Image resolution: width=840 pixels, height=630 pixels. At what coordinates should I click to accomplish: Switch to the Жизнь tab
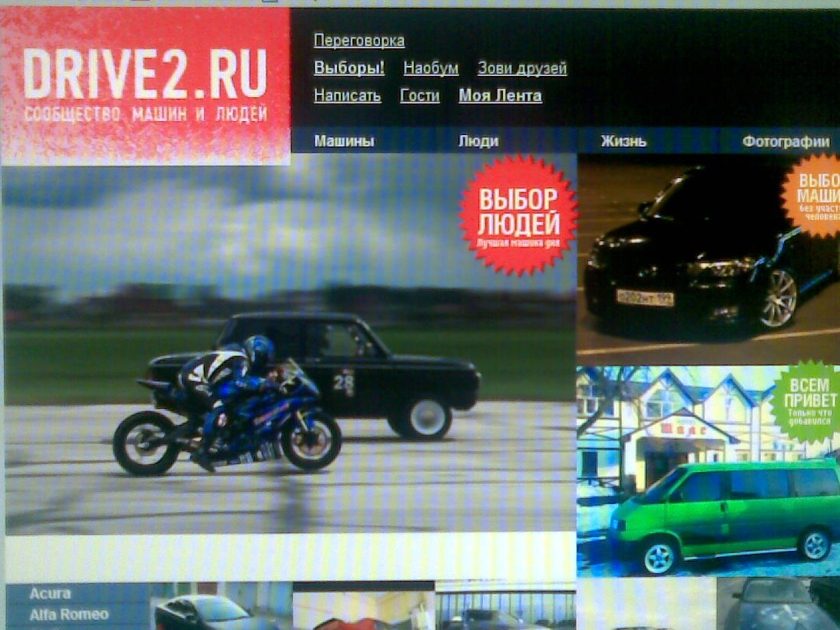623,141
